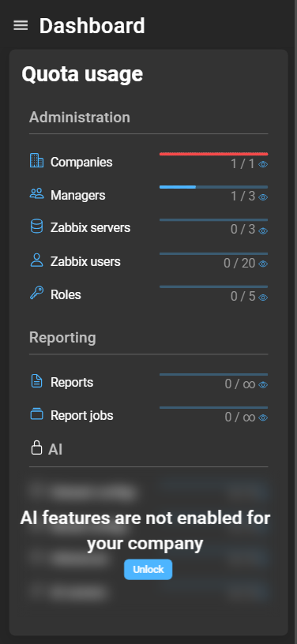Toggle the eye icon for Report jobs
The width and height of the screenshot is (297, 644).
[263, 417]
